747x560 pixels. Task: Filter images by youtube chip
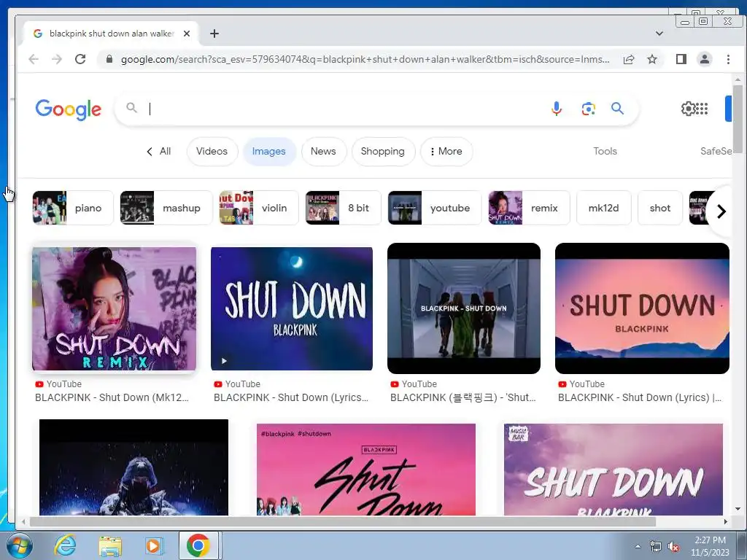click(x=435, y=208)
